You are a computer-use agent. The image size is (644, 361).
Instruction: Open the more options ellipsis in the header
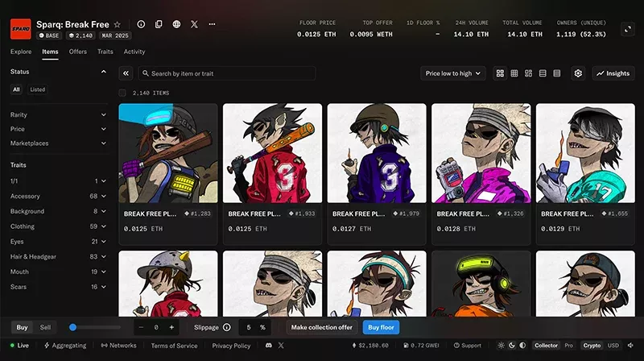coord(212,25)
